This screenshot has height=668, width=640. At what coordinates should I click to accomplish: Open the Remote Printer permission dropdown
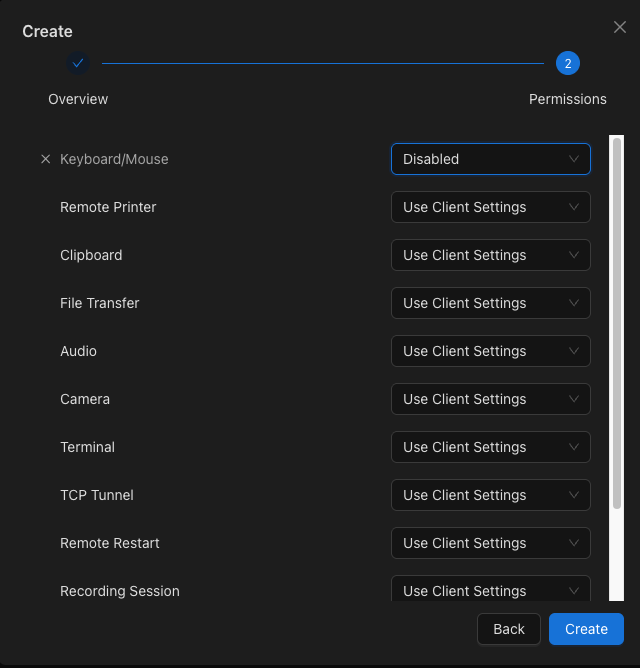point(491,207)
